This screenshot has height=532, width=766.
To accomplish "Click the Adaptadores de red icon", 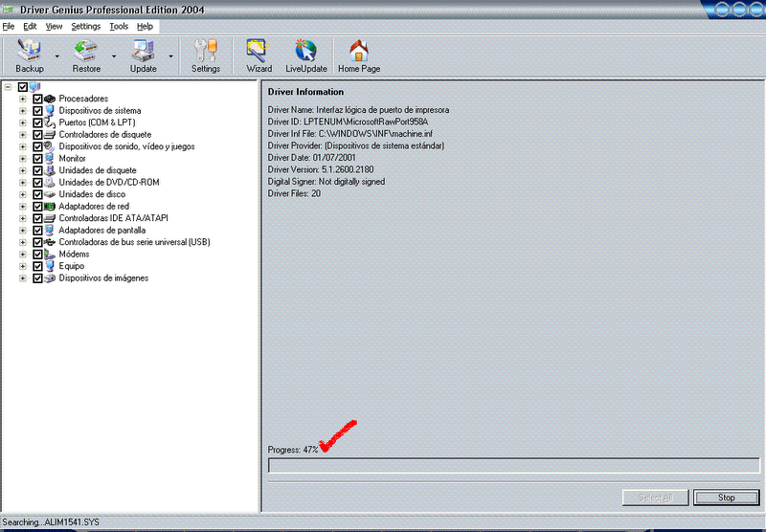I will [x=50, y=207].
